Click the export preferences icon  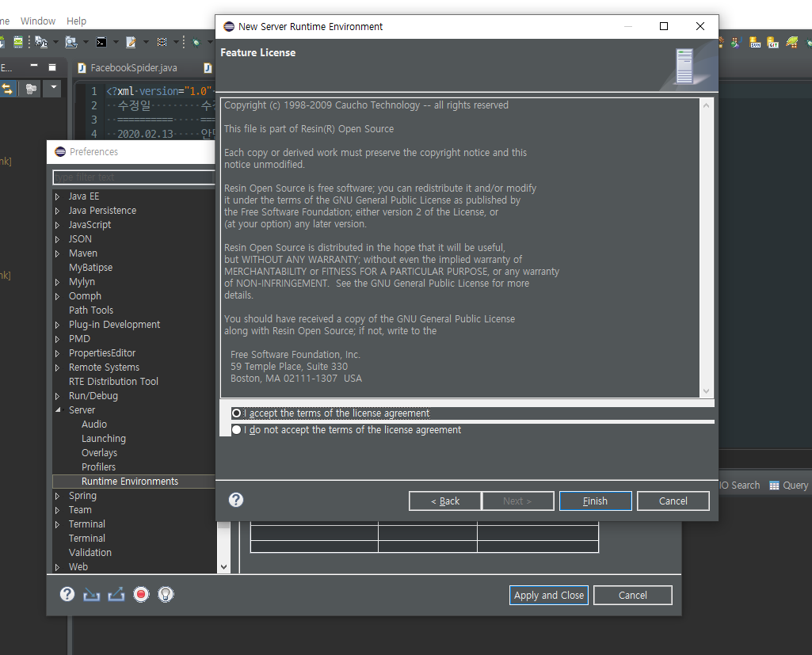(x=116, y=594)
